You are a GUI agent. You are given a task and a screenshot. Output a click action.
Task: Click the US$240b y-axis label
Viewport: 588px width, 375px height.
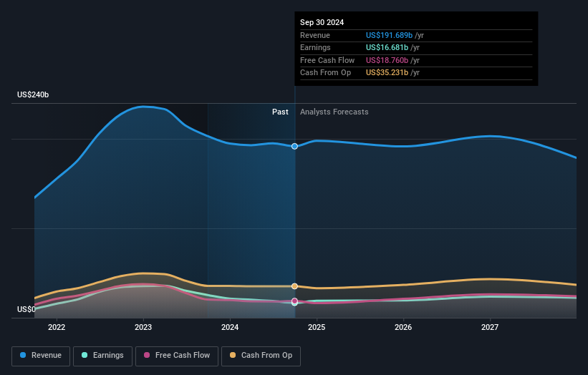[33, 94]
